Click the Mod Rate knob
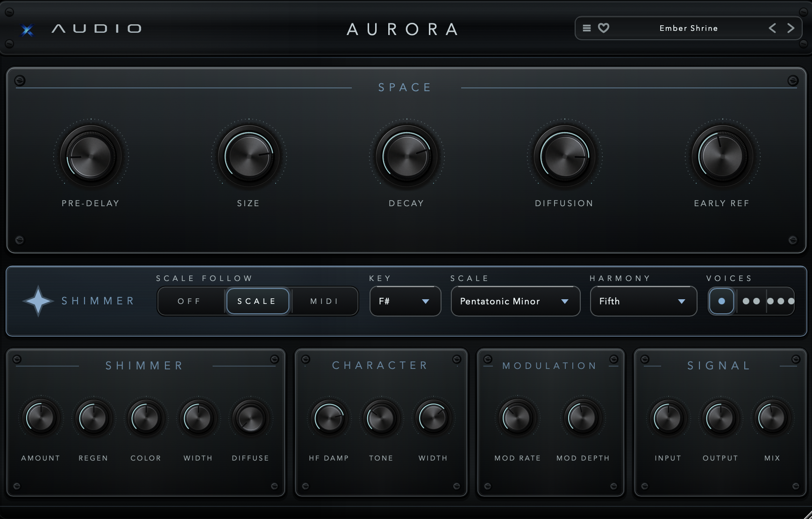This screenshot has height=519, width=812. point(517,418)
